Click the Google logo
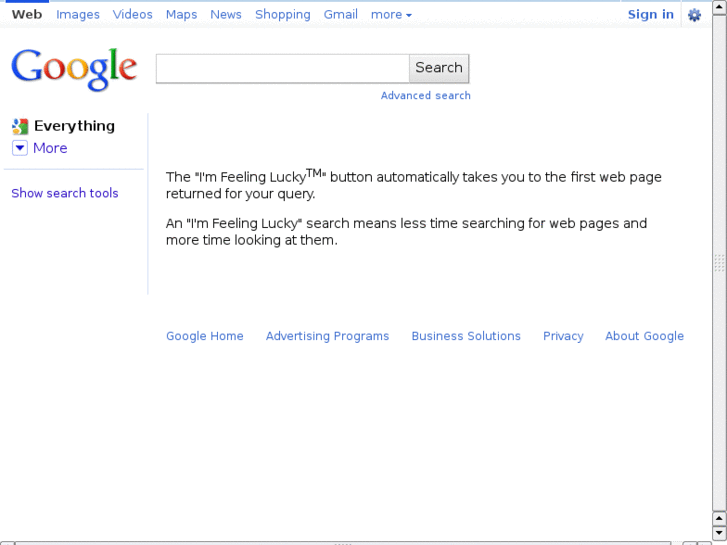The width and height of the screenshot is (727, 545). tap(74, 69)
